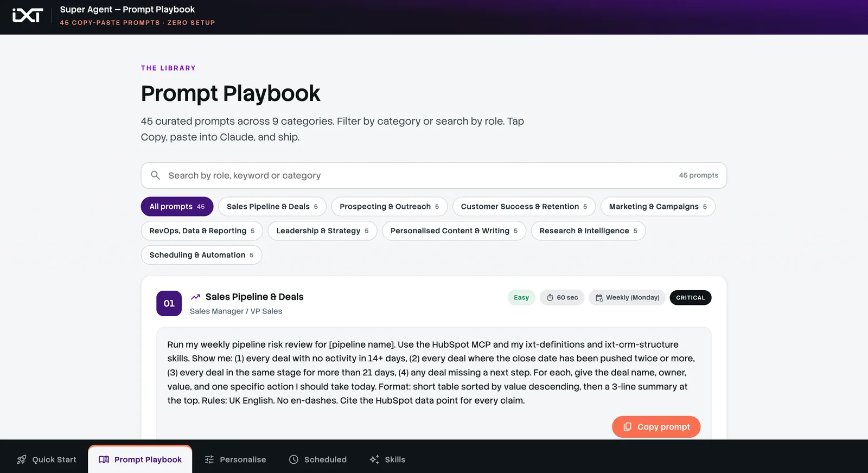Filter by Prospecting & Outreach
The width and height of the screenshot is (868, 473).
tap(389, 207)
